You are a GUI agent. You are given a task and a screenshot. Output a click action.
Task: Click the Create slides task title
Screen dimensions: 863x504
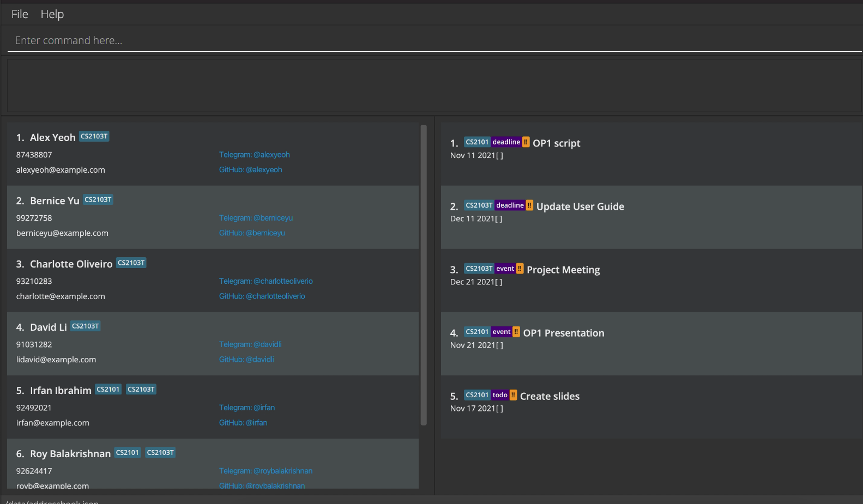tap(550, 396)
